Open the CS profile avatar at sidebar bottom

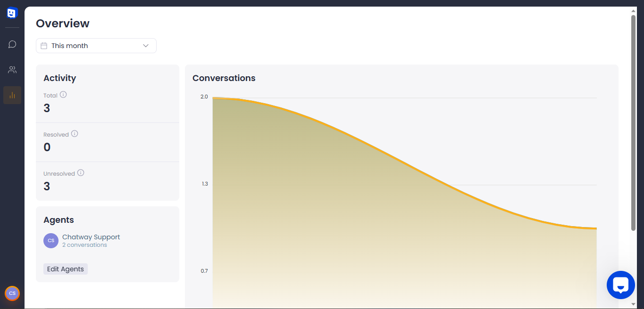coord(12,293)
